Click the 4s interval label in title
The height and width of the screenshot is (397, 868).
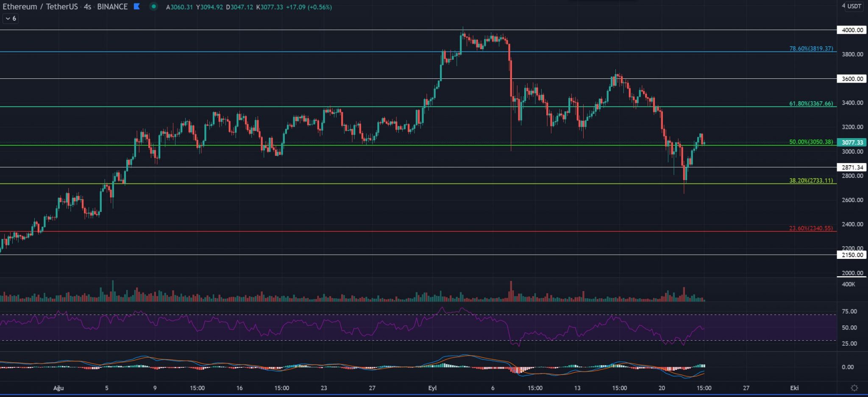point(87,7)
